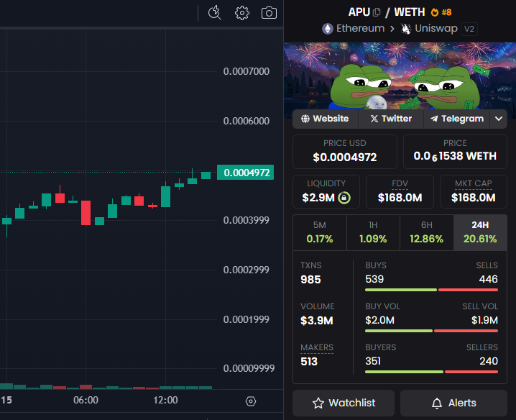Click the BUYS count 539
The height and width of the screenshot is (420, 516).
(x=374, y=279)
